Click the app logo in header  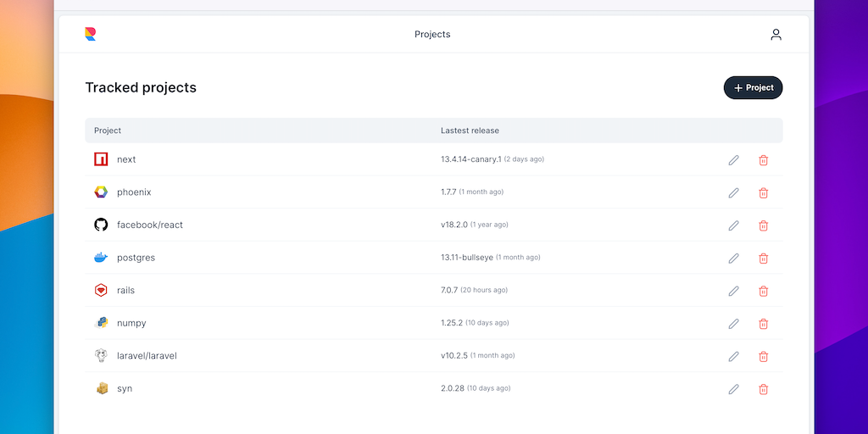91,34
